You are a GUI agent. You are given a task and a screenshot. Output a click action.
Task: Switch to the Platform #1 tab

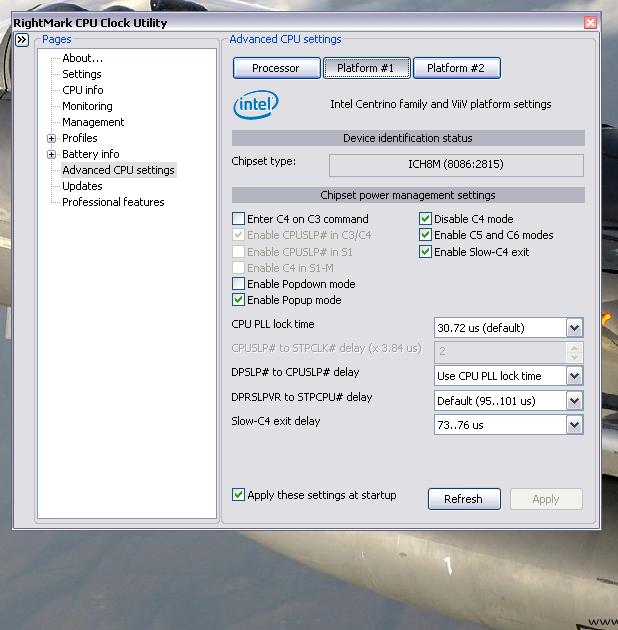(367, 68)
